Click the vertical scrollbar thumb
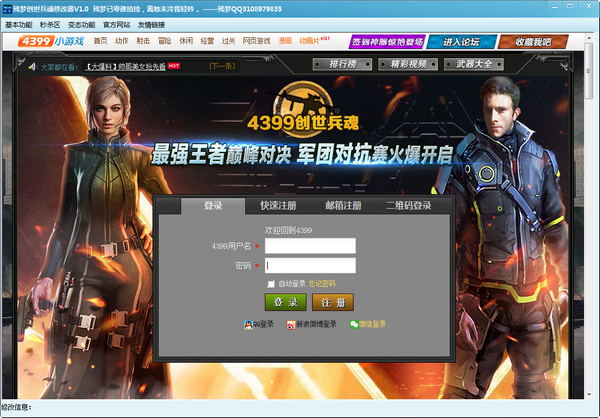The height and width of the screenshot is (418, 600). [x=589, y=72]
